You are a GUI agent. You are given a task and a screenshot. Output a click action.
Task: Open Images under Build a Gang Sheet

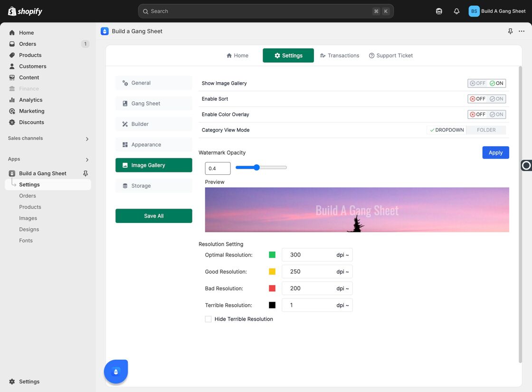[x=28, y=218]
